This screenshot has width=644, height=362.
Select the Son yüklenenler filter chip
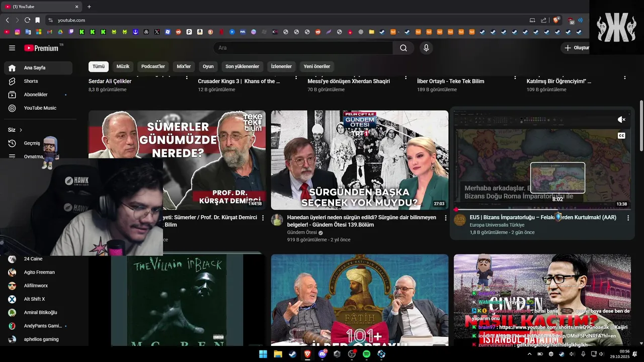coord(242,66)
